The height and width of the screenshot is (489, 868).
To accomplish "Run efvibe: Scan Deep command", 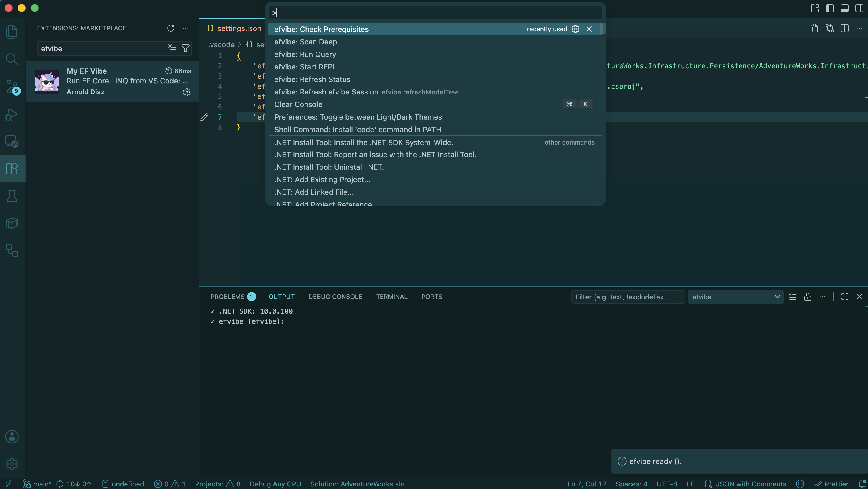I will 435,42.
